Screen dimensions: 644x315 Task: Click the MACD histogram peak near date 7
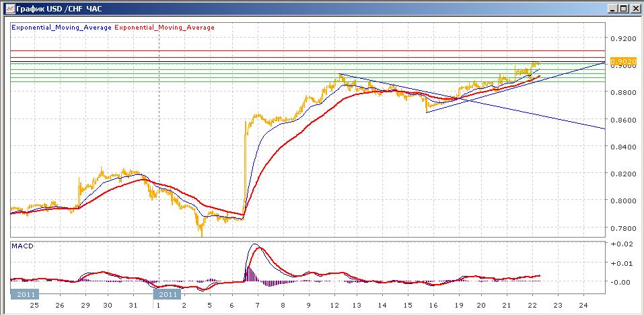coord(248,275)
